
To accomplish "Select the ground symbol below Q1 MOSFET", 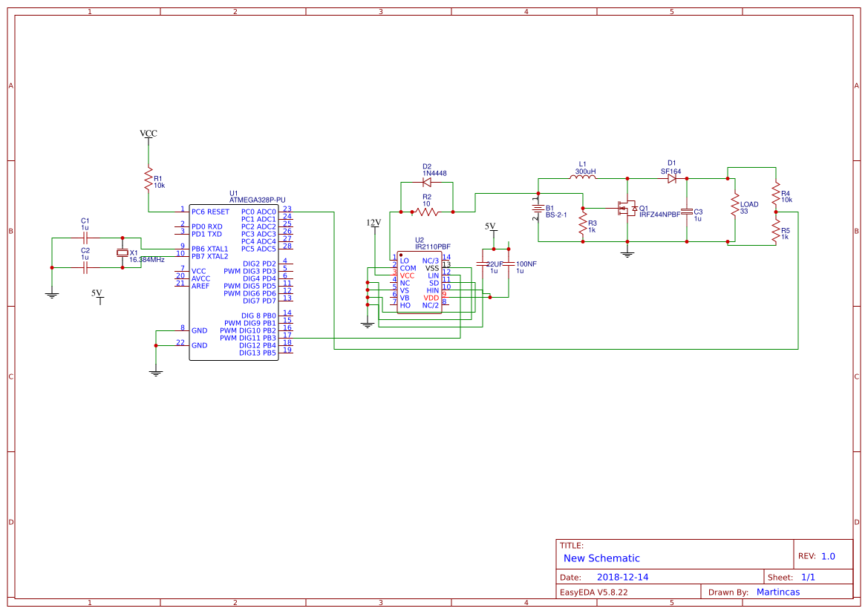I will tap(627, 253).
